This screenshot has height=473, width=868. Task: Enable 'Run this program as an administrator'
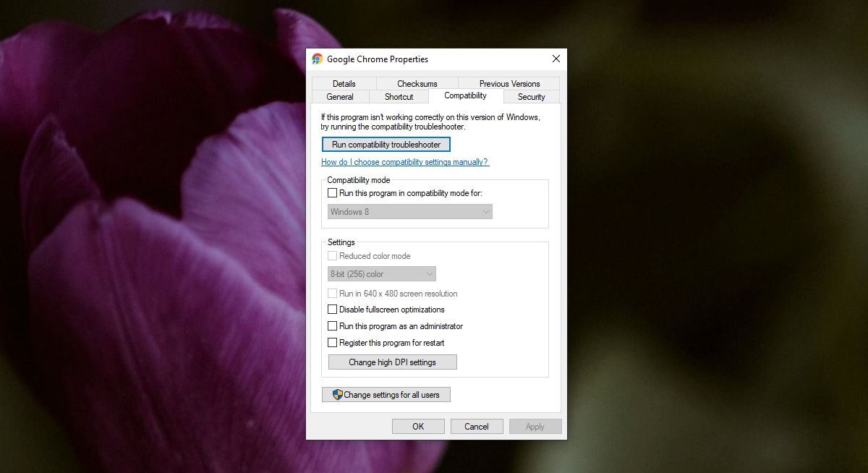(333, 326)
